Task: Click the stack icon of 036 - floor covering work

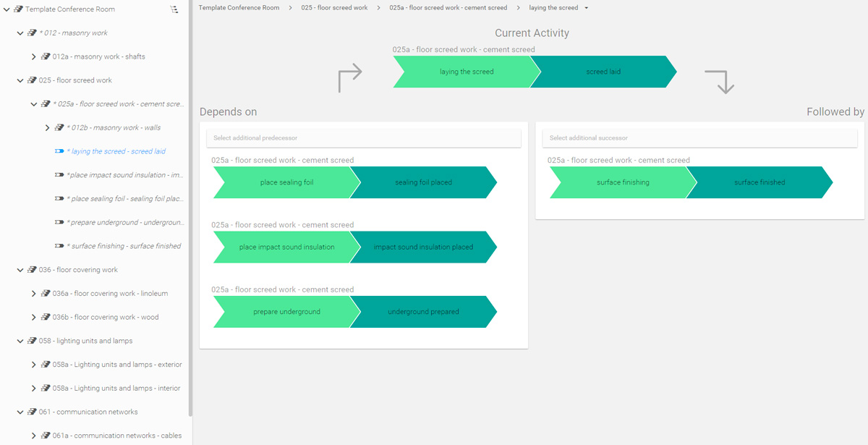Action: tap(32, 270)
